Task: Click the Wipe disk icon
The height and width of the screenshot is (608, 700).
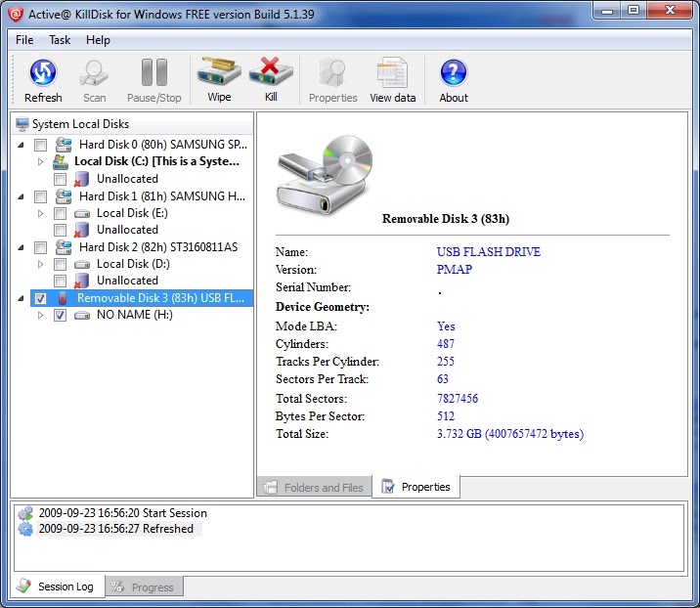Action: 219,71
